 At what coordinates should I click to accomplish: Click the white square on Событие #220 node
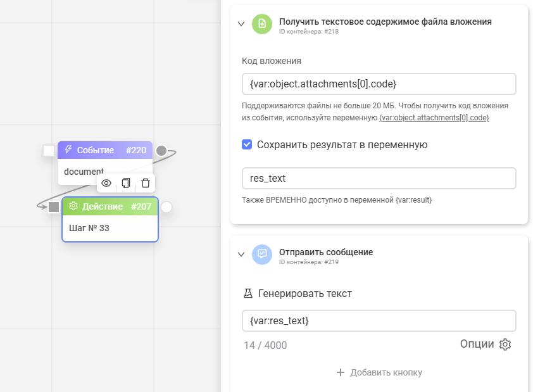49,151
